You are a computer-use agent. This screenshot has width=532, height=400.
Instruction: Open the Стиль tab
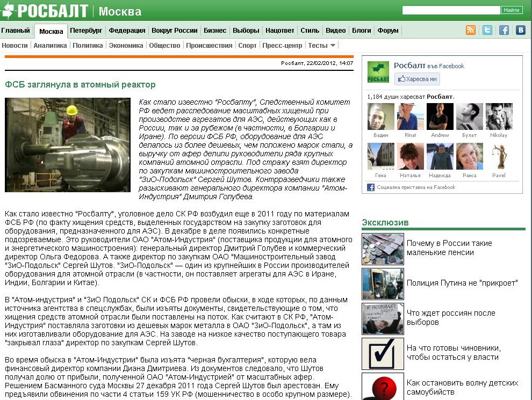(x=310, y=31)
